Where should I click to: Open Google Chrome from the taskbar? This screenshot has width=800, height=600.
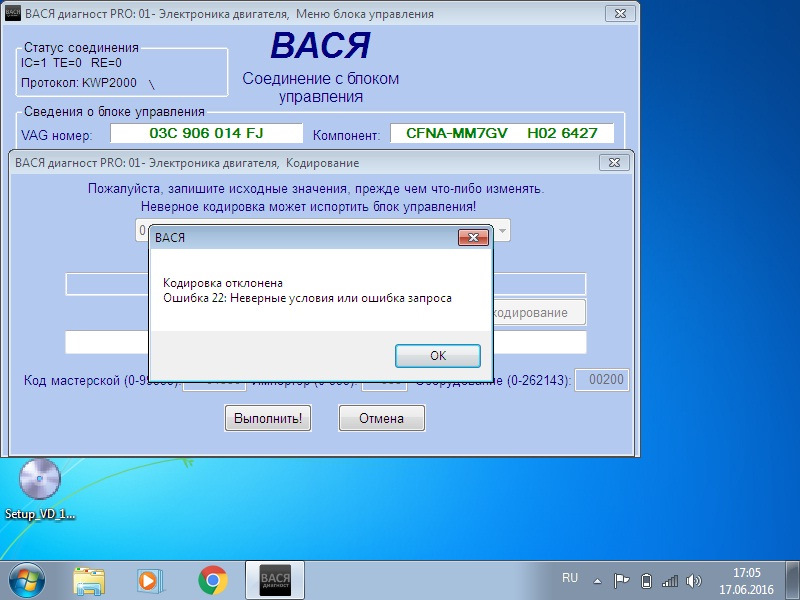tap(213, 581)
